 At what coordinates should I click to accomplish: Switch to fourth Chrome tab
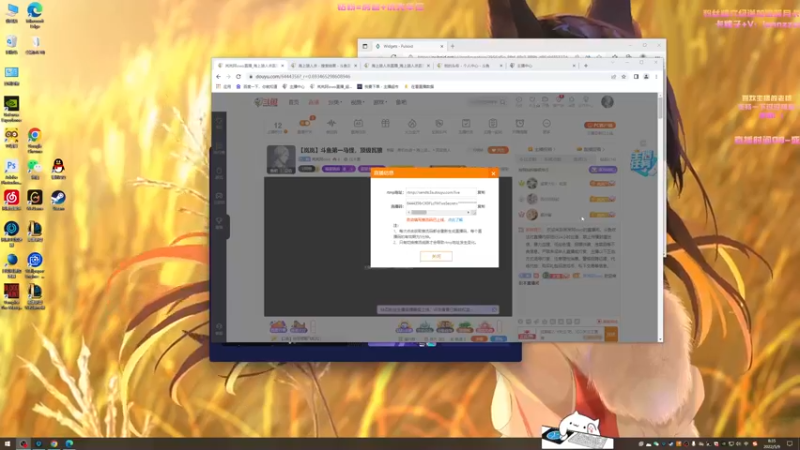tap(469, 66)
